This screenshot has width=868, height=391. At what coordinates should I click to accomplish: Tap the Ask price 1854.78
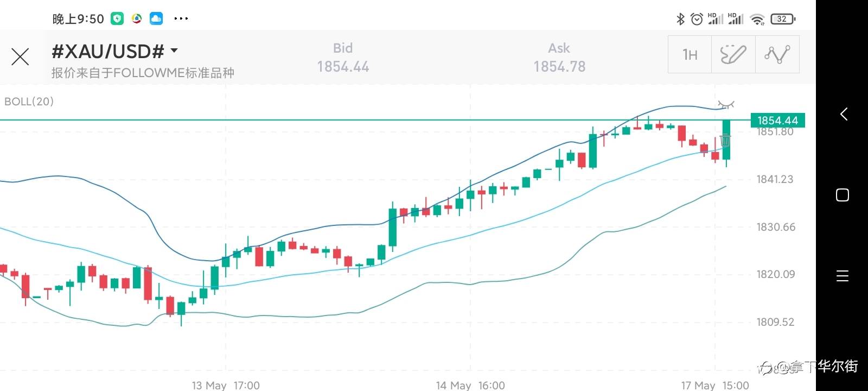tap(559, 66)
